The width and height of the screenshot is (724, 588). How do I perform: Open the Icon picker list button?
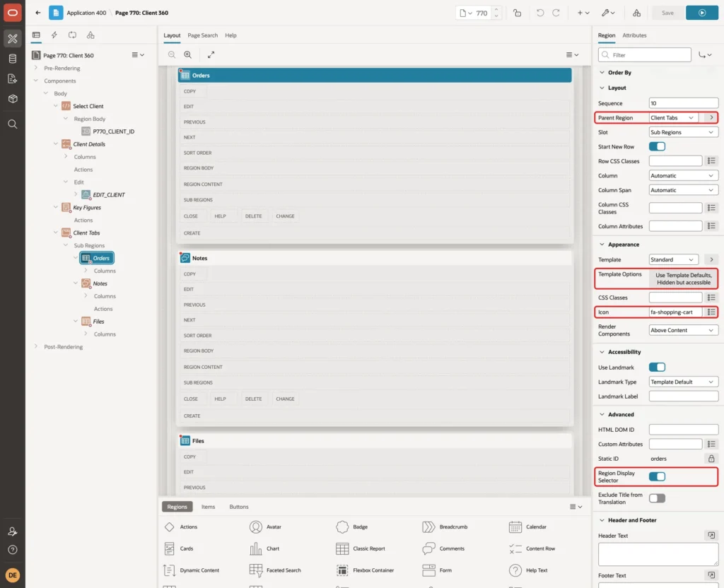711,312
